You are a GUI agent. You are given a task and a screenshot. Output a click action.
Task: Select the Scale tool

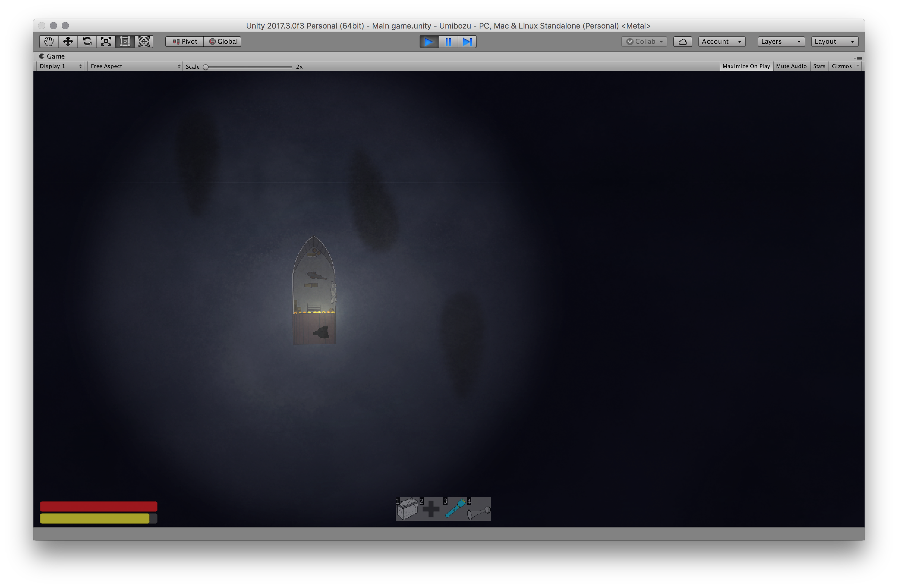(x=106, y=42)
